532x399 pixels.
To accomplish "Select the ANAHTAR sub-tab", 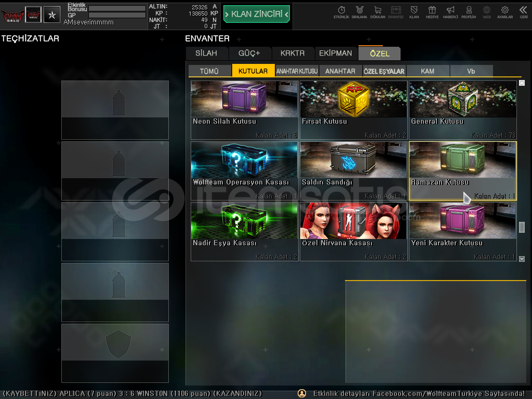I will click(x=340, y=71).
